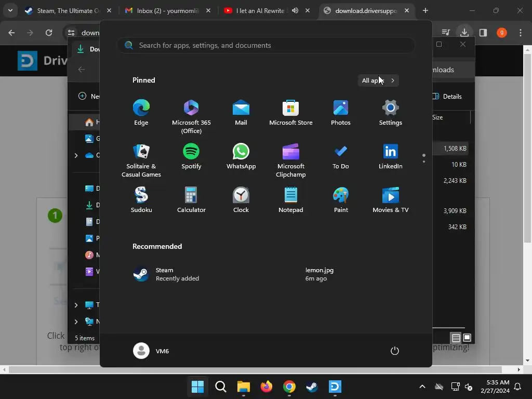The image size is (532, 399).
Task: Open Settings from pinned apps
Action: point(391,113)
